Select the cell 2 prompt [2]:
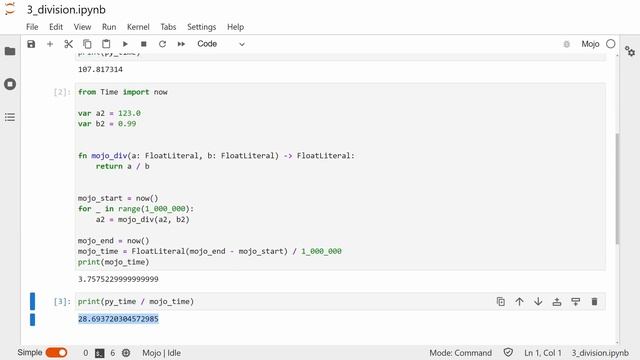 tap(62, 92)
